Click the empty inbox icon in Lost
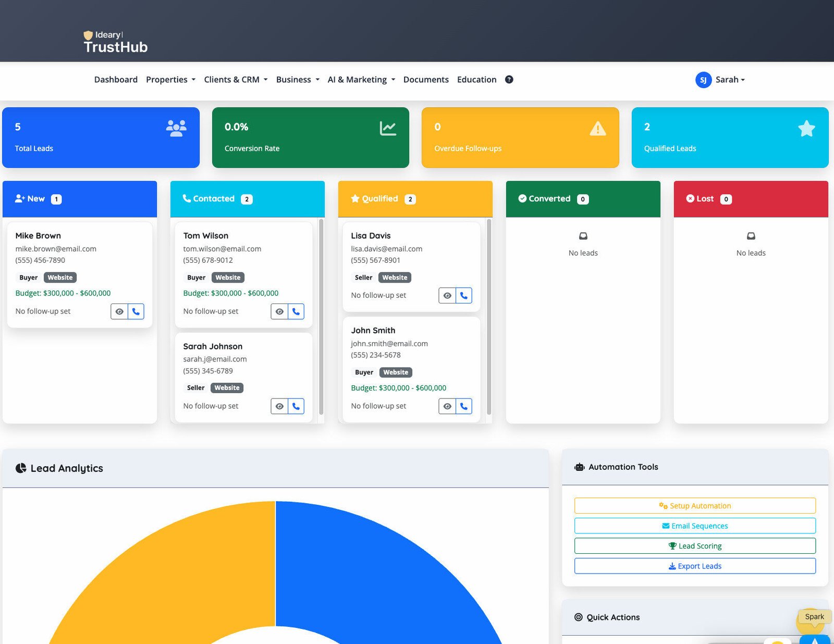834x644 pixels. (x=751, y=236)
